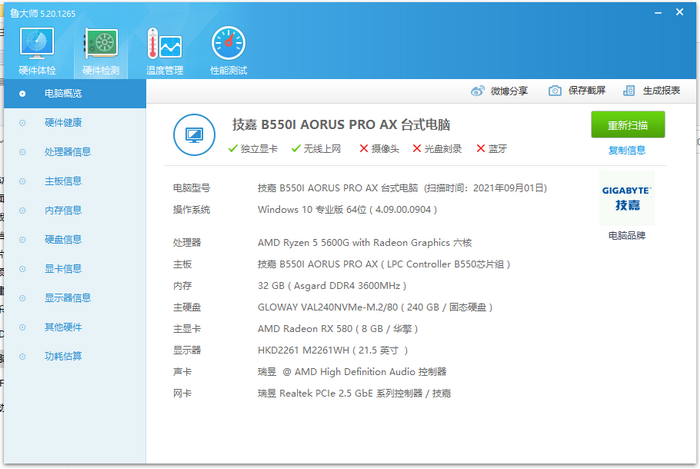This screenshot has height=469, width=700.
Task: Open 硬件健康 in the sidebar
Action: click(x=63, y=123)
